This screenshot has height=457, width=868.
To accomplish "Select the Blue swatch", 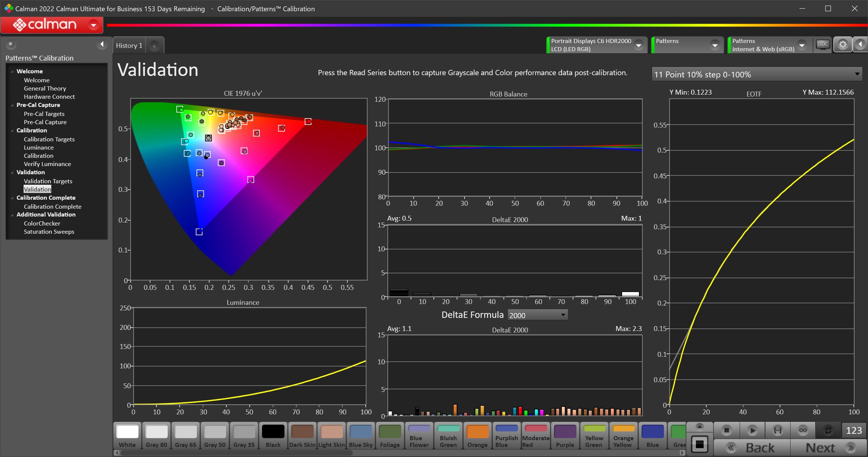I will click(x=653, y=436).
